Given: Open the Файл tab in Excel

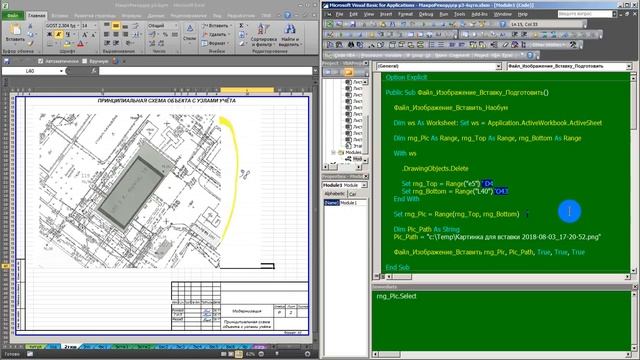Looking at the screenshot, I should point(12,16).
